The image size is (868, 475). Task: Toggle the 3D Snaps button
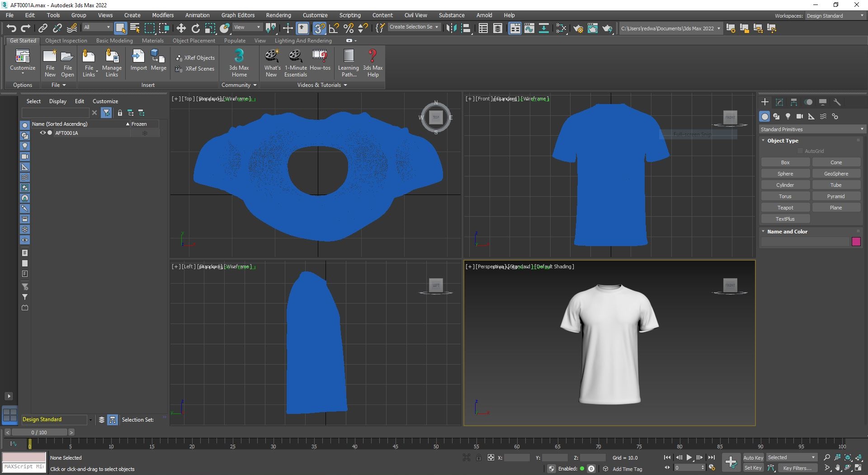point(319,28)
